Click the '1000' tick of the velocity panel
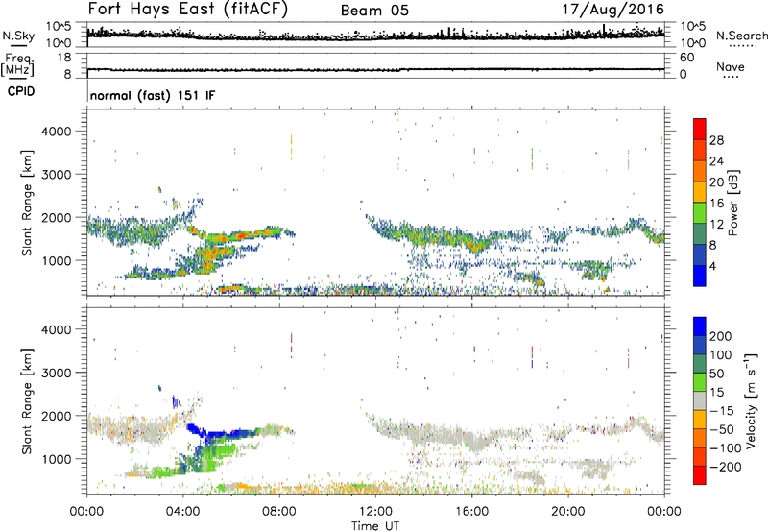768x532 pixels. click(57, 460)
